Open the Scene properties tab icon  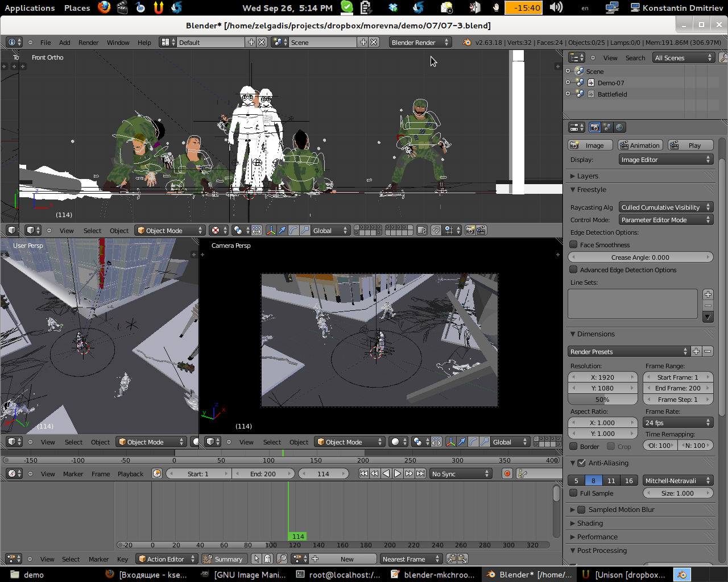tap(606, 127)
